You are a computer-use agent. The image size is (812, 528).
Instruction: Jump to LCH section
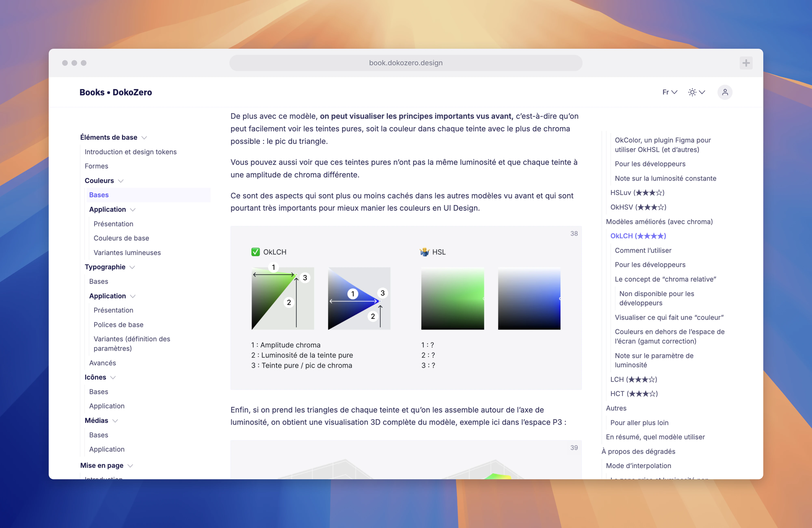click(x=634, y=380)
